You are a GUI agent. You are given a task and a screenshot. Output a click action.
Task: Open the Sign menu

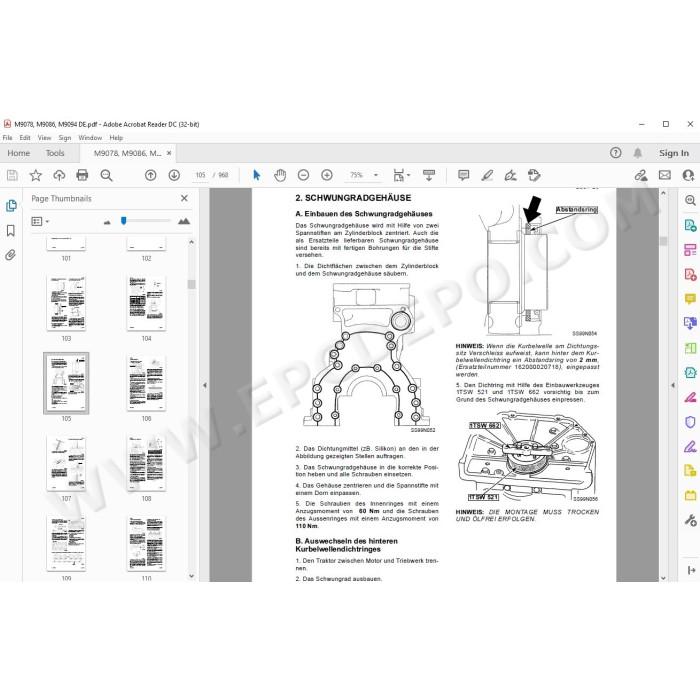coord(65,138)
